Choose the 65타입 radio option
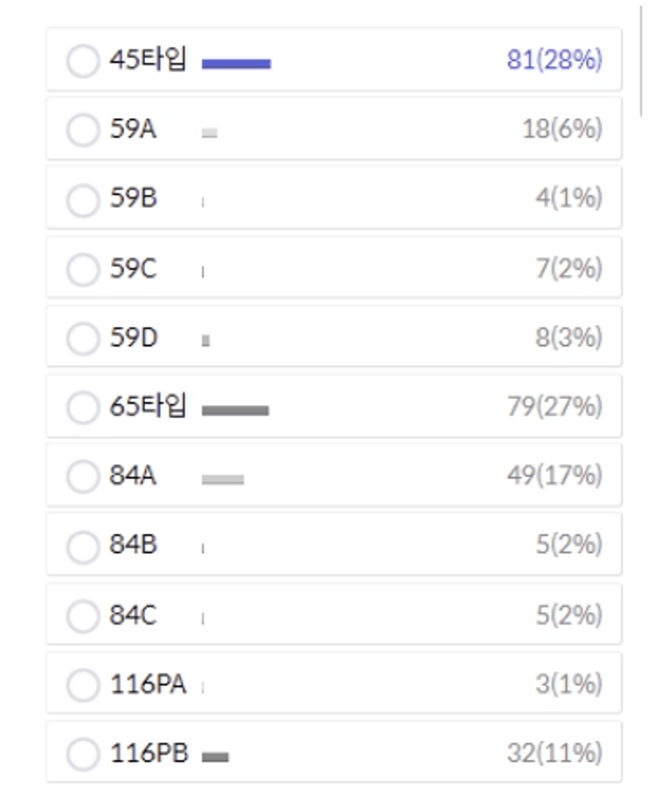Image resolution: width=659 pixels, height=812 pixels. [x=83, y=407]
